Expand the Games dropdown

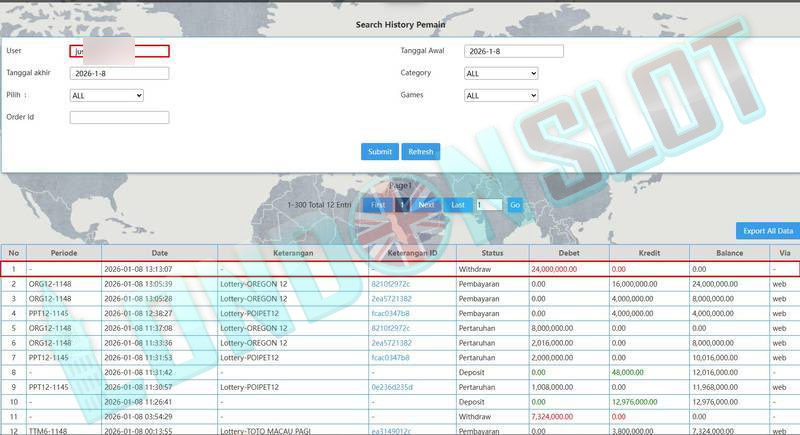point(501,96)
